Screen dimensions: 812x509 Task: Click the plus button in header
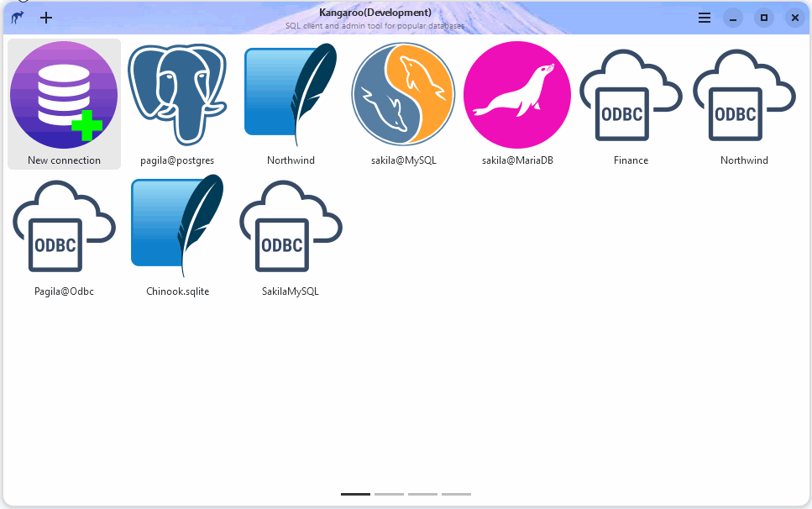46,18
